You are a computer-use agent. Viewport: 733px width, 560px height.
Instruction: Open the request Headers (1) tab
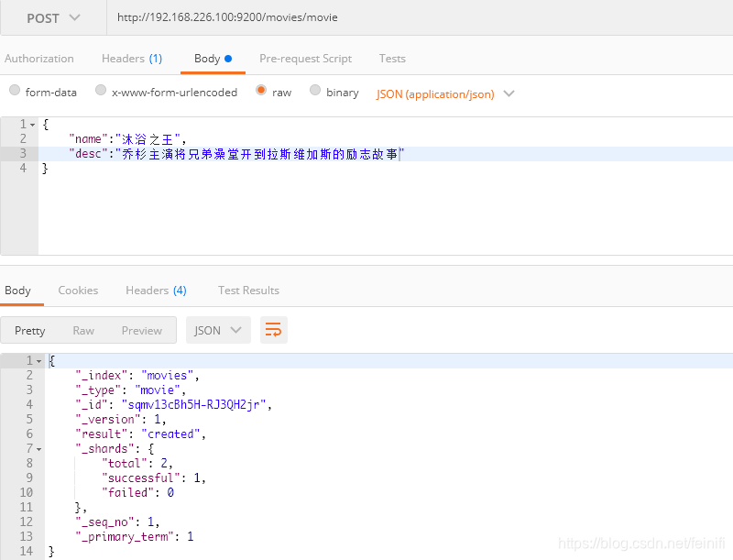tap(132, 59)
